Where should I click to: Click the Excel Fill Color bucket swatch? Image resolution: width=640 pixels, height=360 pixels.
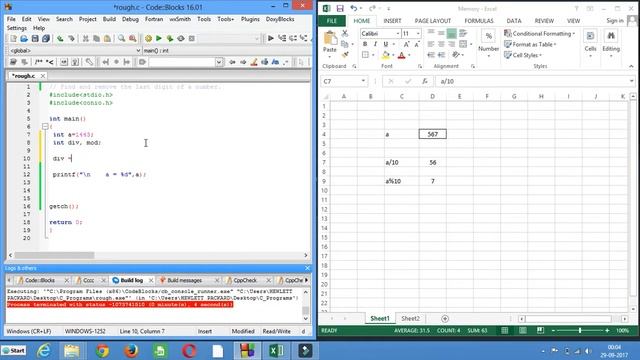pos(385,55)
